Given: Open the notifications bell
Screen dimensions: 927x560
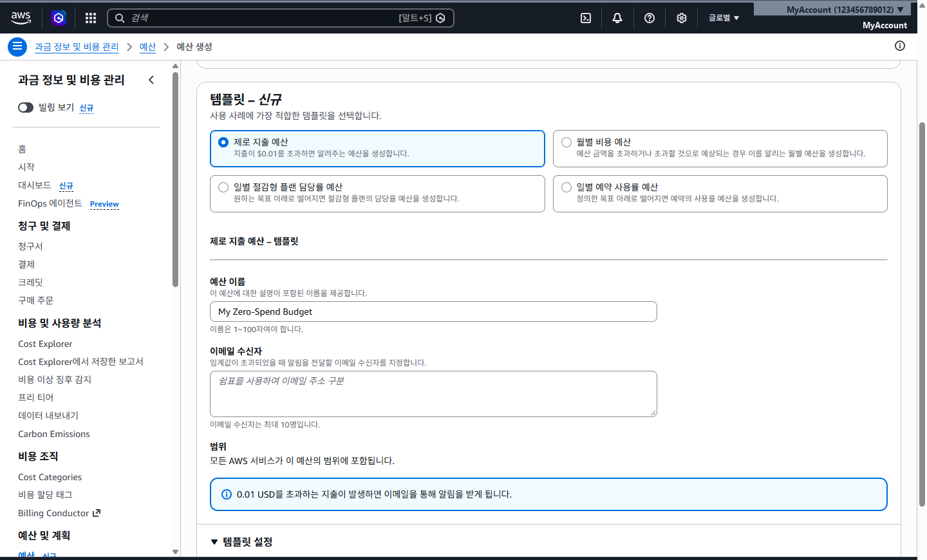Looking at the screenshot, I should 617,18.
